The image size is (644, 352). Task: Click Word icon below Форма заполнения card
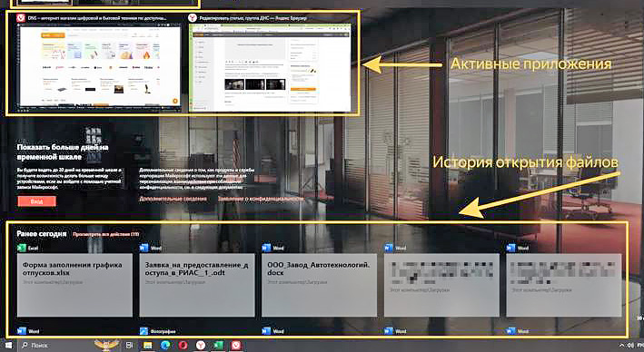click(22, 330)
